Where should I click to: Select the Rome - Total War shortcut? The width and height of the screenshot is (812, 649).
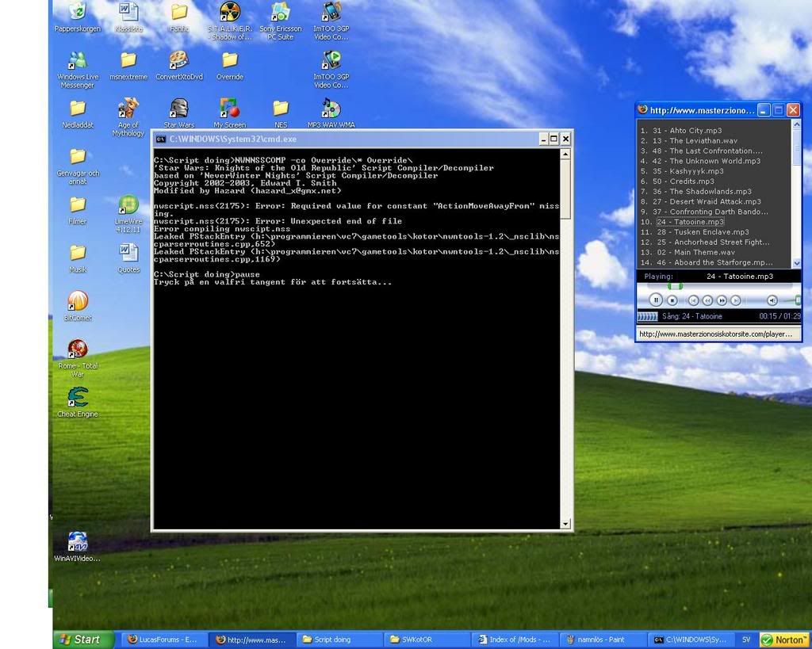(78, 358)
